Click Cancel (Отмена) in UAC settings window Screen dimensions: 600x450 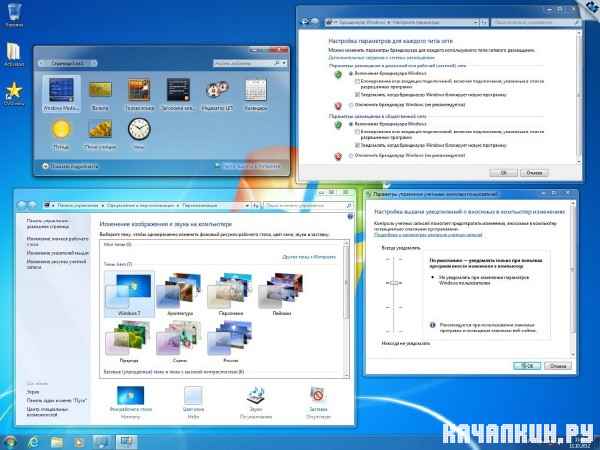coord(558,366)
